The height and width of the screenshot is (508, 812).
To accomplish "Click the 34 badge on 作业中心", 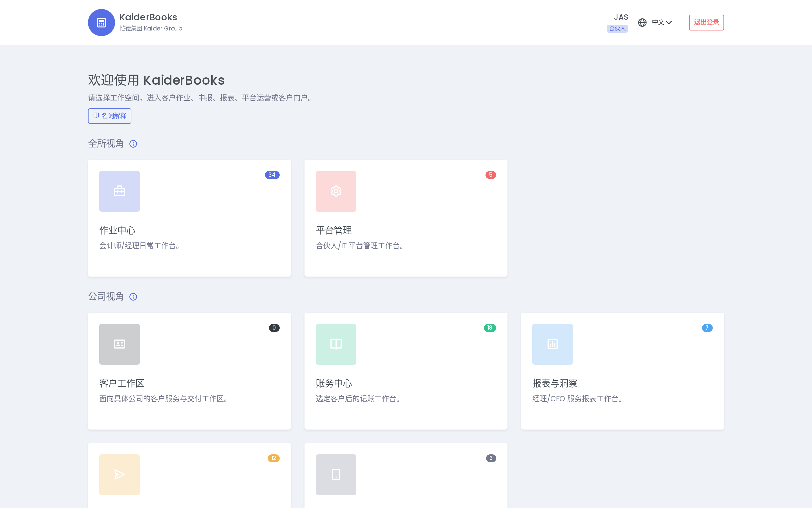I will click(272, 175).
